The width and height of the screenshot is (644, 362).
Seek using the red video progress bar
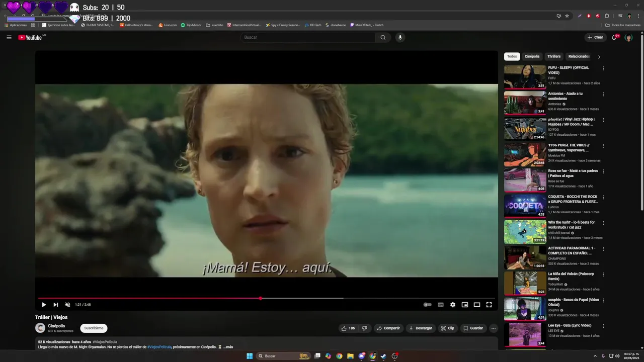(x=267, y=298)
